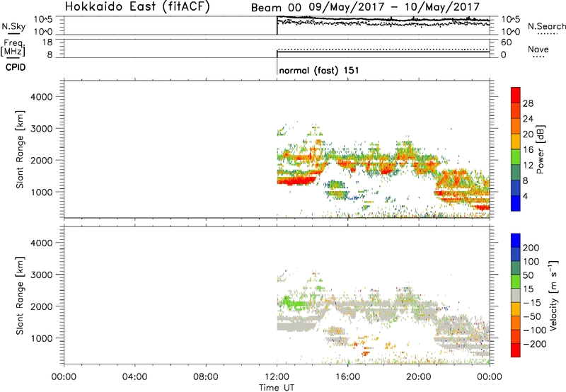Click the 'Power [dB]' colorbar label
The height and width of the screenshot is (392, 566).
coord(540,149)
